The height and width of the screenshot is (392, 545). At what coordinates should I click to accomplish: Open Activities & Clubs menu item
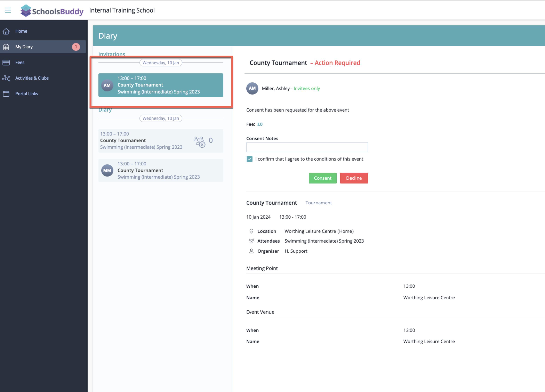pos(32,78)
